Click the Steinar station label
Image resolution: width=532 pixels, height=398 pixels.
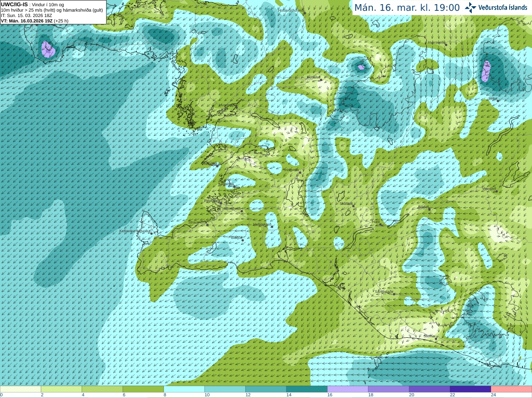click(x=430, y=336)
